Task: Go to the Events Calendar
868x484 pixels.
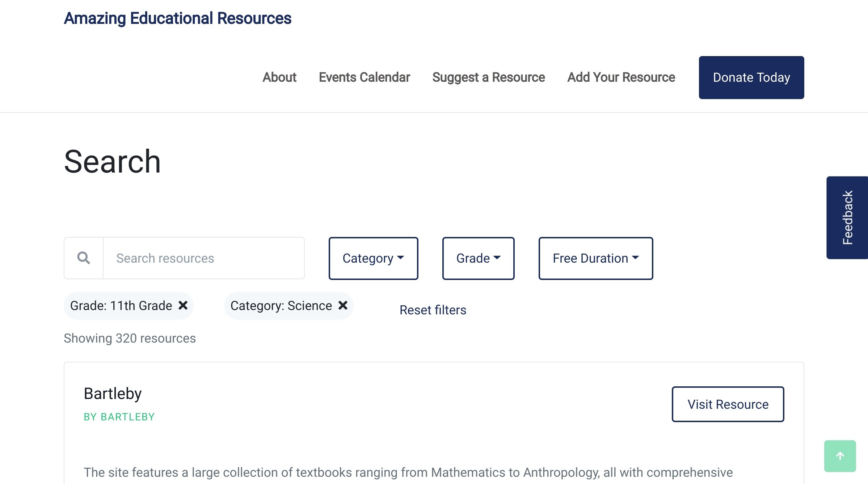Action: click(364, 77)
